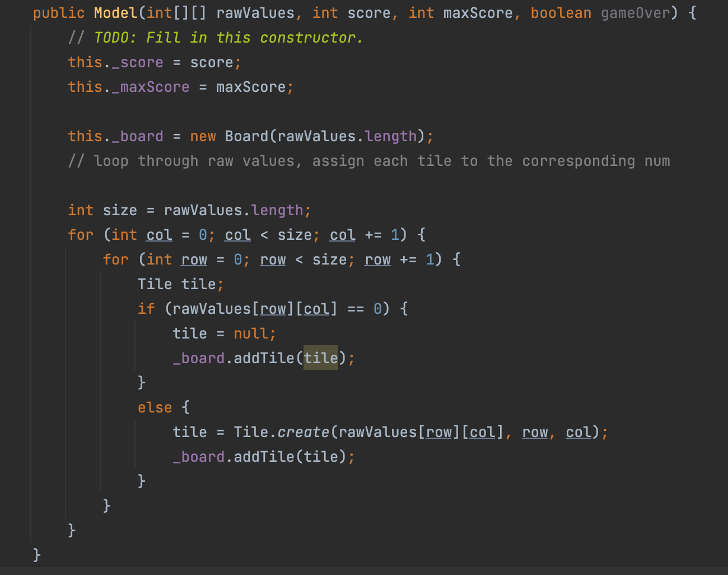Click the italic create method call
The height and width of the screenshot is (575, 728).
click(x=303, y=432)
